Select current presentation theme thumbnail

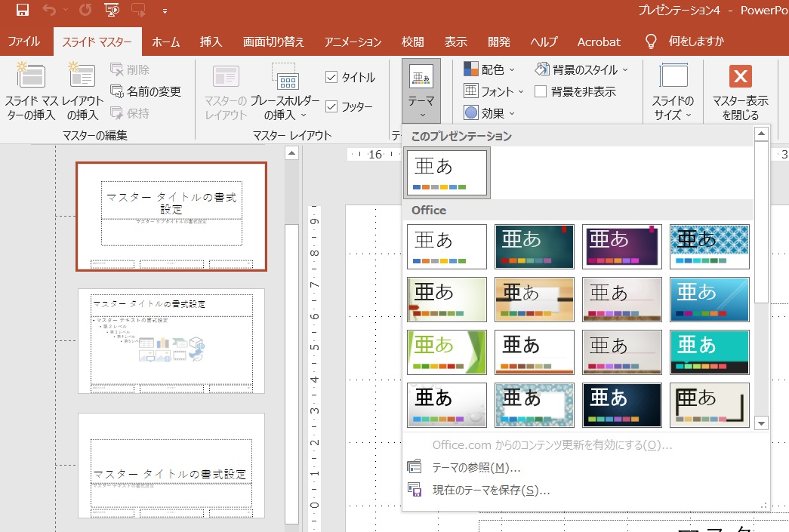447,173
